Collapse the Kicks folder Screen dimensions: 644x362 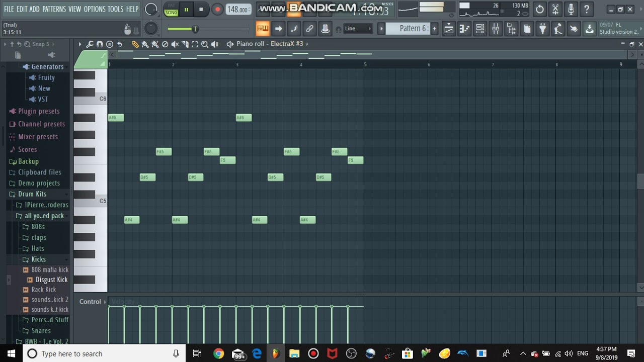click(39, 259)
